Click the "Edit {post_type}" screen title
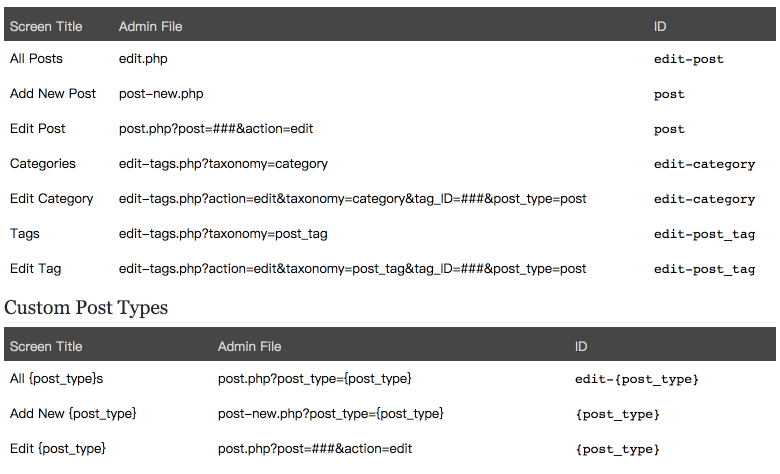The height and width of the screenshot is (474, 780). click(58, 449)
